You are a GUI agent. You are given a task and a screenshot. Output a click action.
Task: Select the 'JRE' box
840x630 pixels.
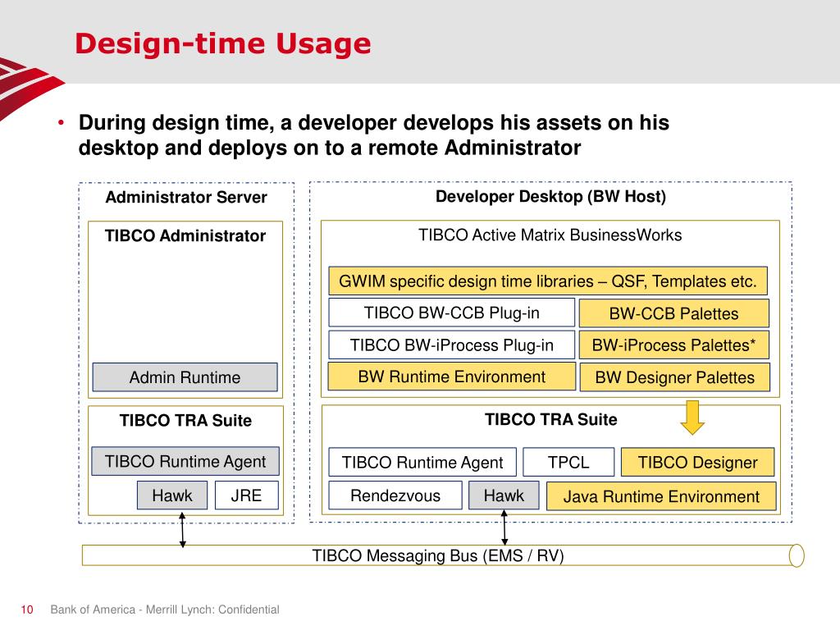click(246, 495)
